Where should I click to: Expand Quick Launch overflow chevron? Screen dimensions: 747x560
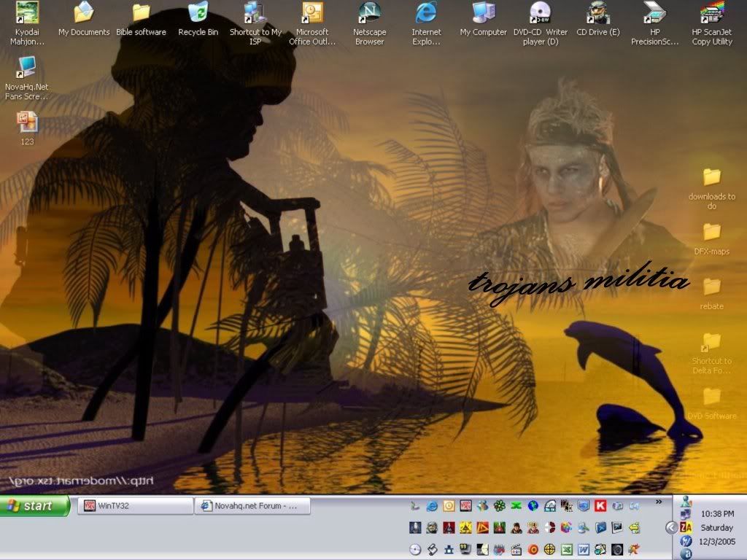coord(659,502)
